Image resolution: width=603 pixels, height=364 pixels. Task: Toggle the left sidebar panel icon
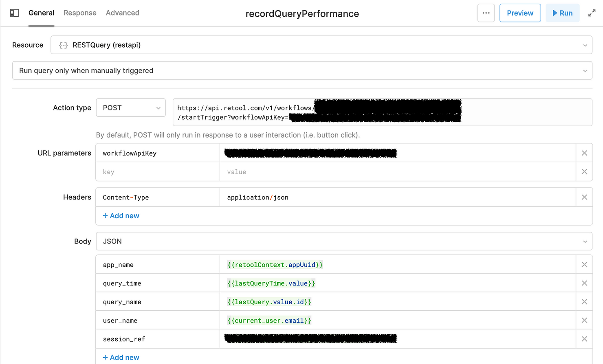click(x=15, y=13)
